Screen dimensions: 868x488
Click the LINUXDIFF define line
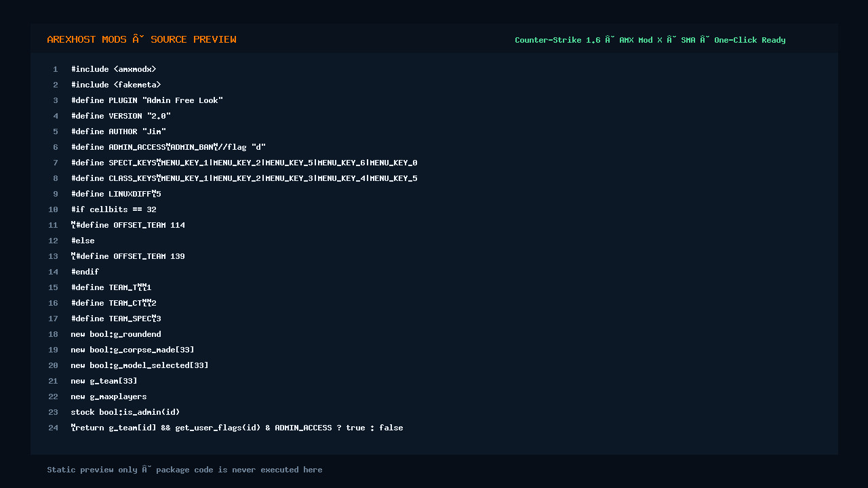coord(116,194)
